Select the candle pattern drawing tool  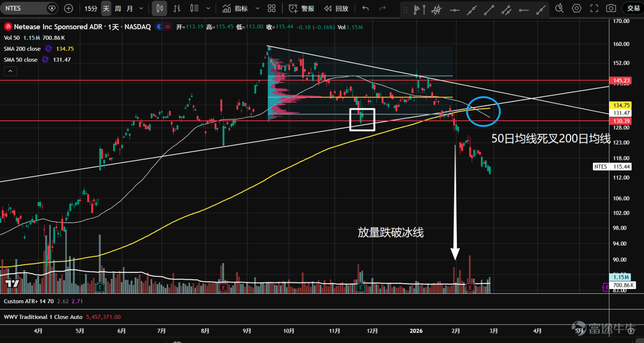pyautogui.click(x=437, y=9)
